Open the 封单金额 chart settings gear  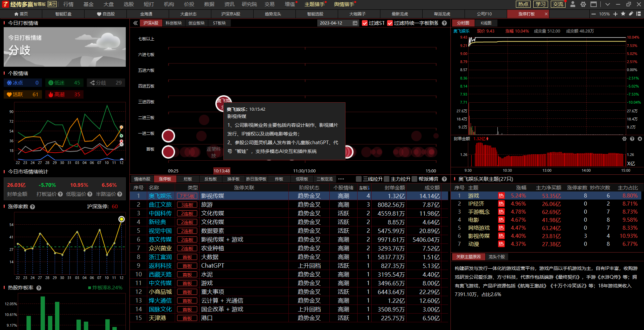(624, 139)
